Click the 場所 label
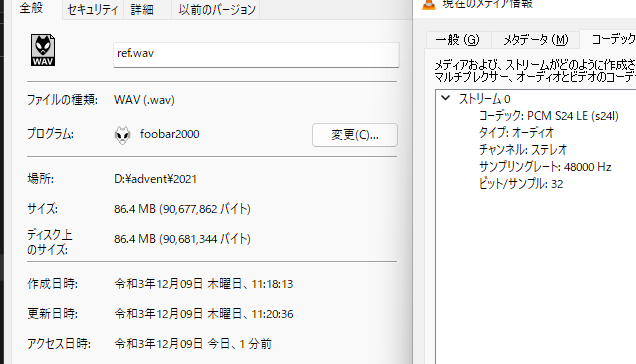The width and height of the screenshot is (636, 364). pos(40,179)
